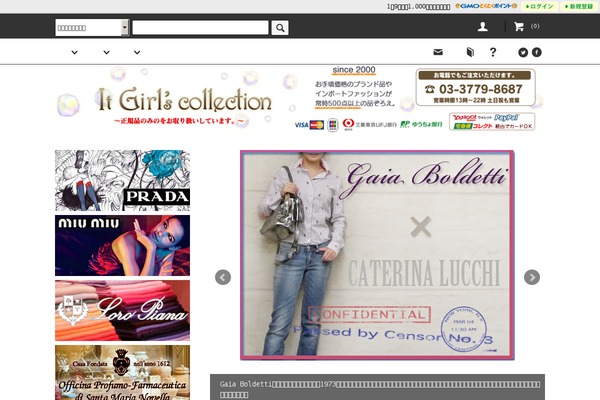Click the envelope contact icon

[x=438, y=52]
